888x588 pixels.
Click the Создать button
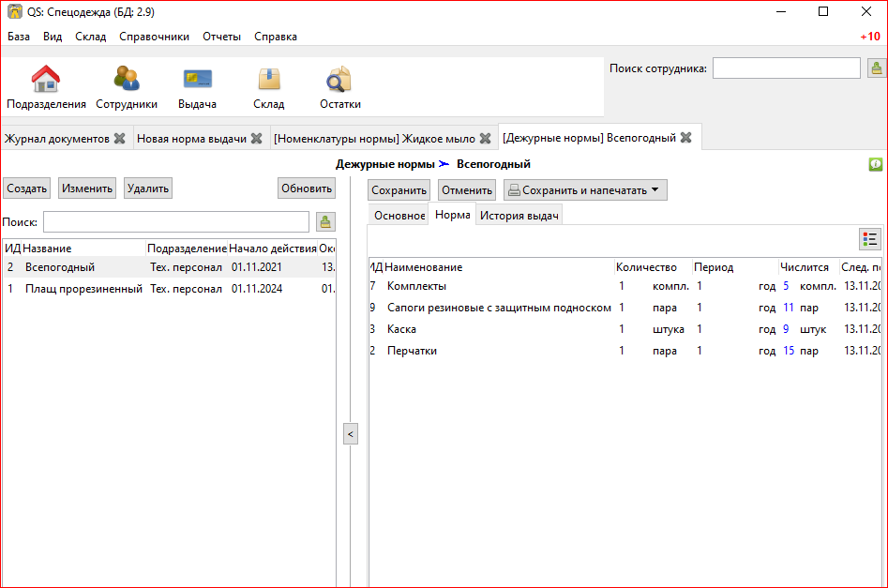tap(27, 188)
